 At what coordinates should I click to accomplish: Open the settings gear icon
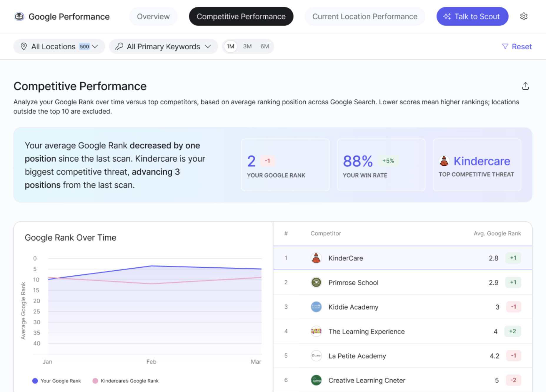(x=524, y=16)
